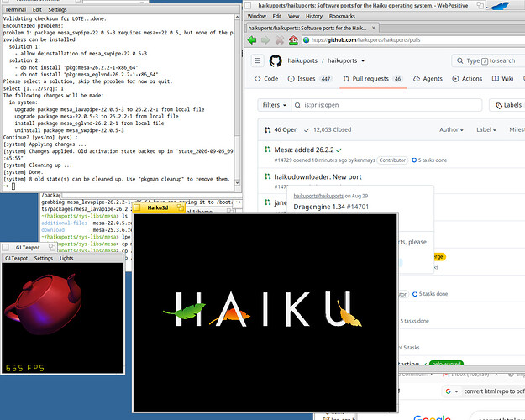Open Terminal window's Edit menu
Image resolution: width=525 pixels, height=420 pixels.
[x=37, y=10]
